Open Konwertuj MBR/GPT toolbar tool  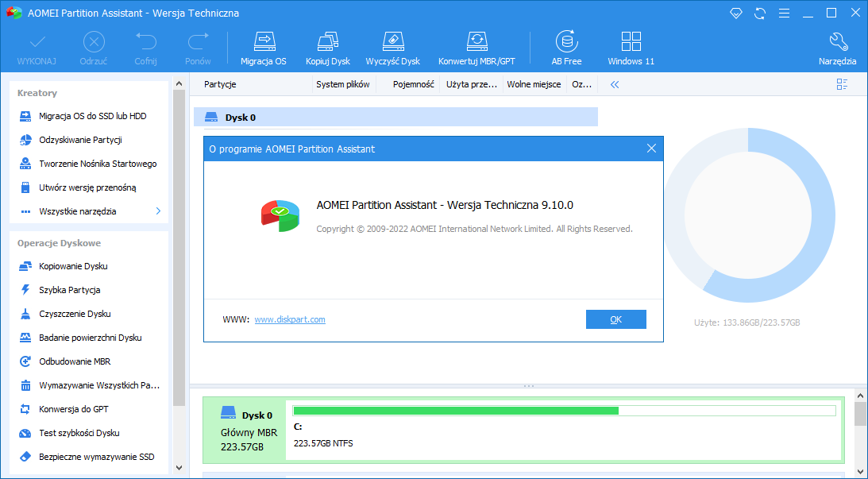476,48
